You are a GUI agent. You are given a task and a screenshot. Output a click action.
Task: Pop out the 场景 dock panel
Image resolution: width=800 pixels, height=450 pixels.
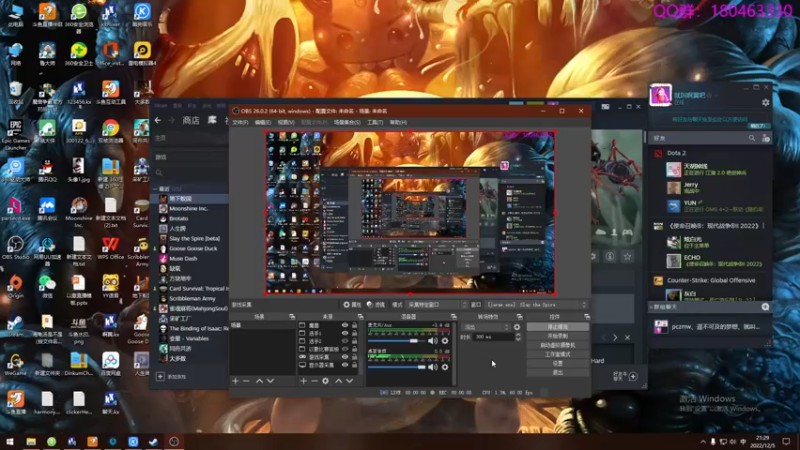(x=292, y=317)
